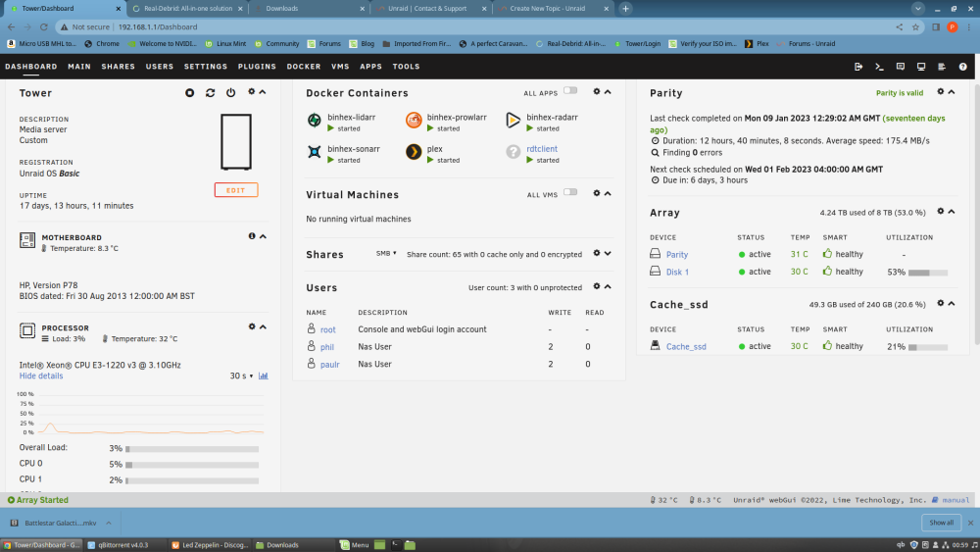The width and height of the screenshot is (980, 552).
Task: Open Virtual Machines settings gear
Action: pyautogui.click(x=596, y=193)
